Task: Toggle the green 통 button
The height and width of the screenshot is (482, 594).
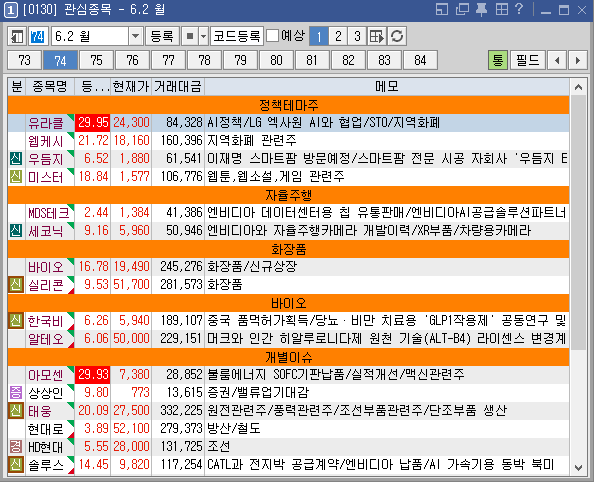Action: point(498,60)
